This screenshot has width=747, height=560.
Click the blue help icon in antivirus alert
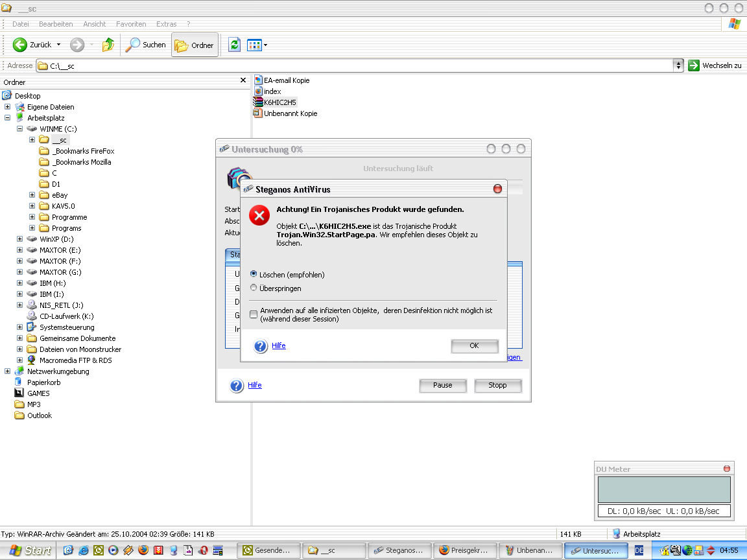point(261,345)
